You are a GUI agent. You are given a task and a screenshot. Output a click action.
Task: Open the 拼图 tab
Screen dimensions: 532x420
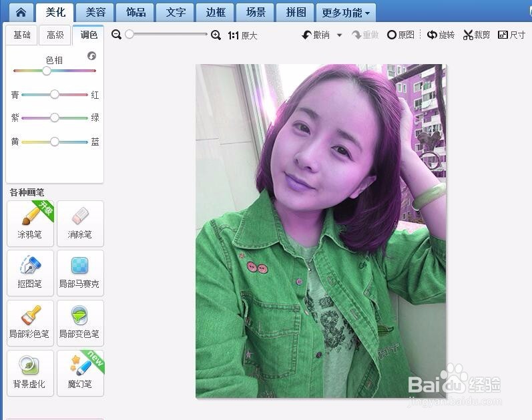click(296, 13)
